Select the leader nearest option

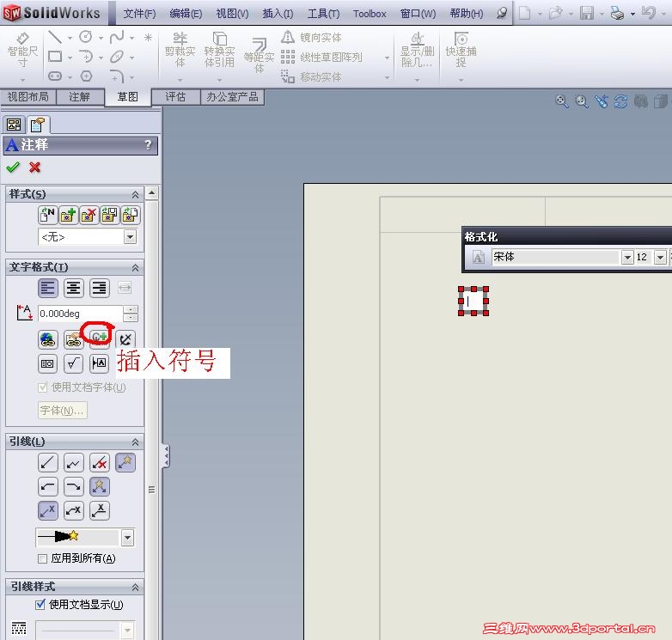click(100, 486)
